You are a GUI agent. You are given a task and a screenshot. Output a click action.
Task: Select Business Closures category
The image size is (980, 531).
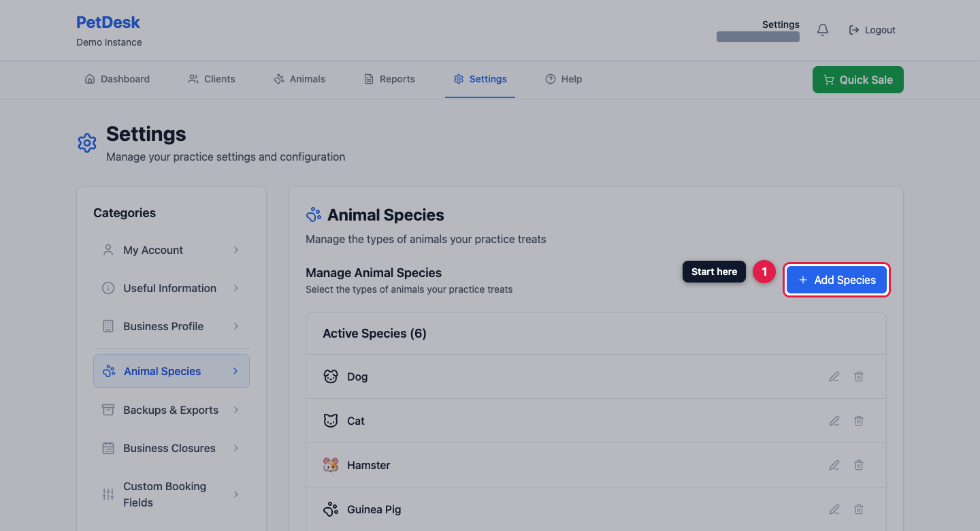[171, 448]
